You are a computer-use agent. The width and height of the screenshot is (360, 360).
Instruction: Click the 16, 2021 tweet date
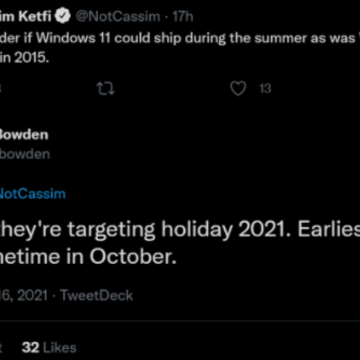pyautogui.click(x=24, y=296)
